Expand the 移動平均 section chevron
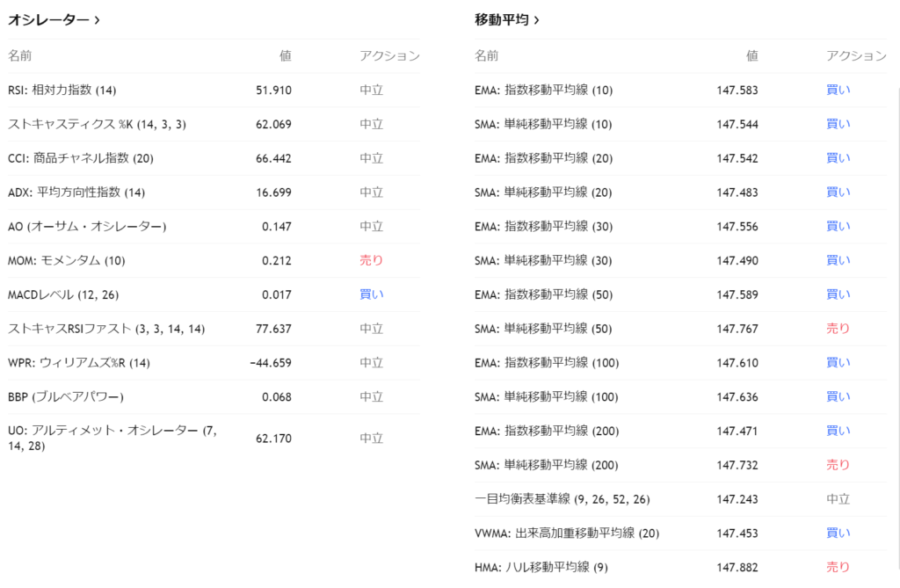This screenshot has height=588, width=900. (536, 19)
